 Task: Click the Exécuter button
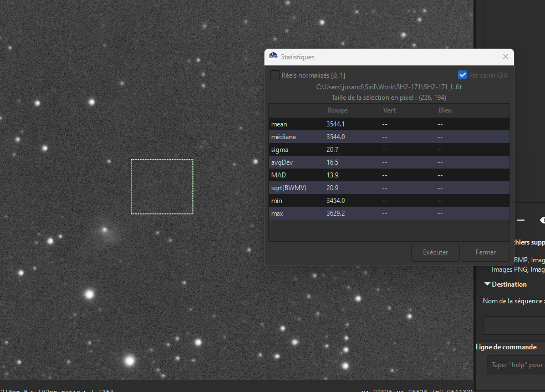(435, 252)
